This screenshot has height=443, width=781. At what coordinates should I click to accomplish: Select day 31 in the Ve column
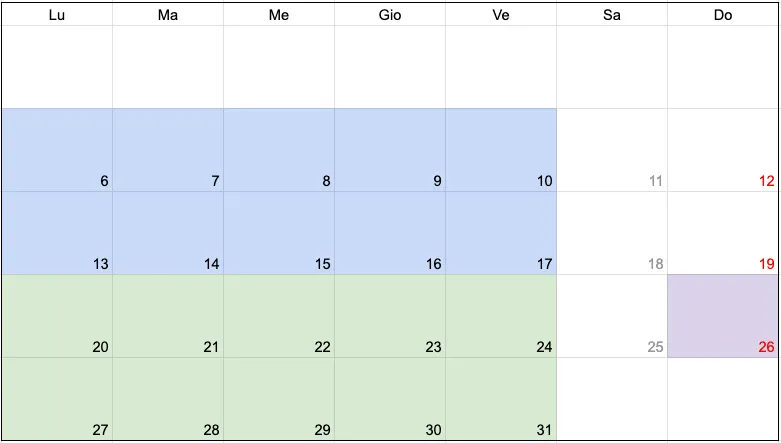(501, 399)
